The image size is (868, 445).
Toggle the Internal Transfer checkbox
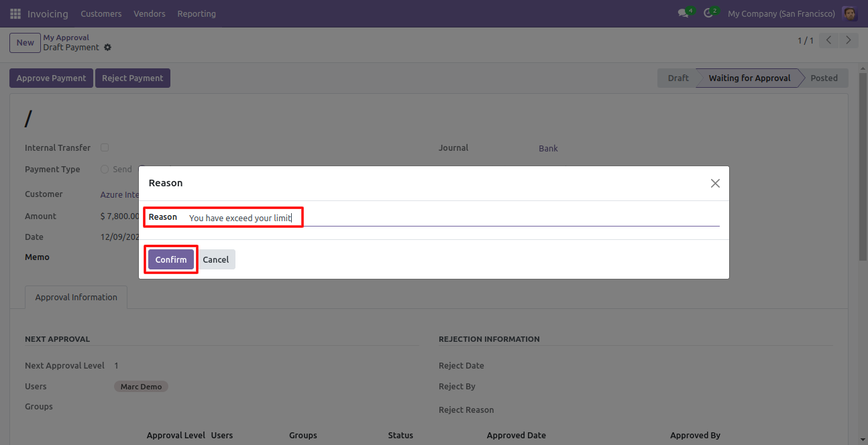coord(105,147)
